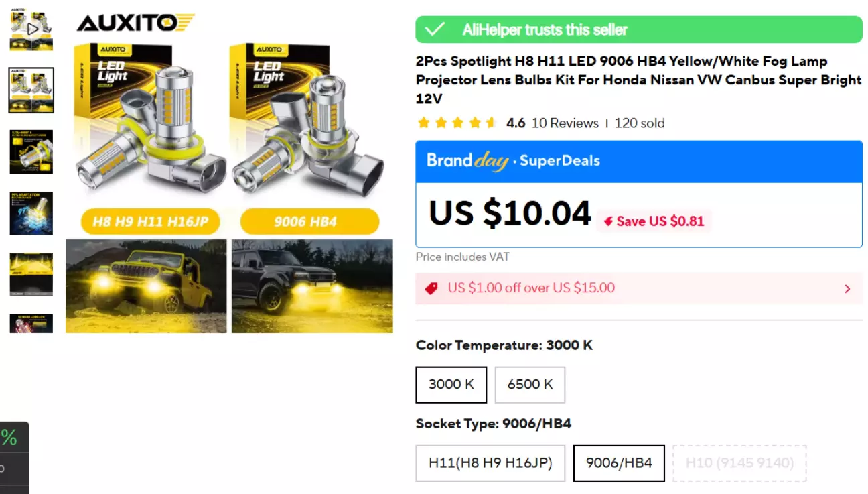Screen dimensions: 868x494
Task: Click the AliHelper checkmark icon
Action: pyautogui.click(x=435, y=29)
